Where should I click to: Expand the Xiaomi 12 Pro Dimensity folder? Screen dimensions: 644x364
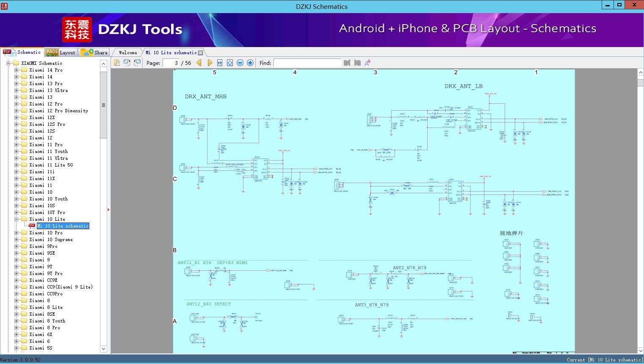(x=16, y=111)
